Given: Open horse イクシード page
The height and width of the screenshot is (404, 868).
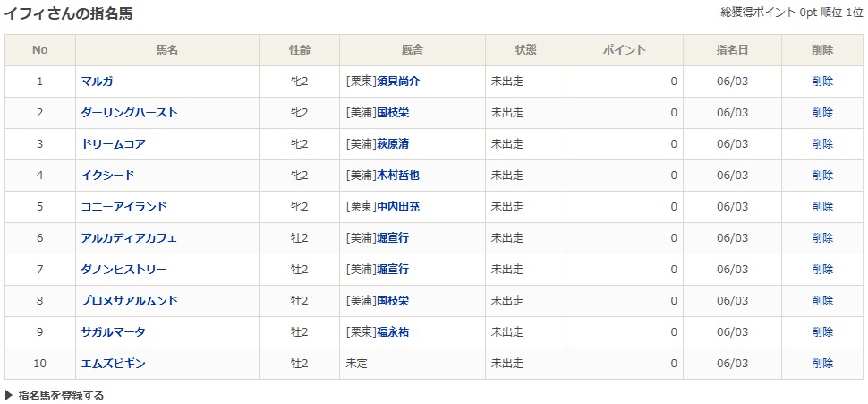Looking at the screenshot, I should (x=108, y=175).
